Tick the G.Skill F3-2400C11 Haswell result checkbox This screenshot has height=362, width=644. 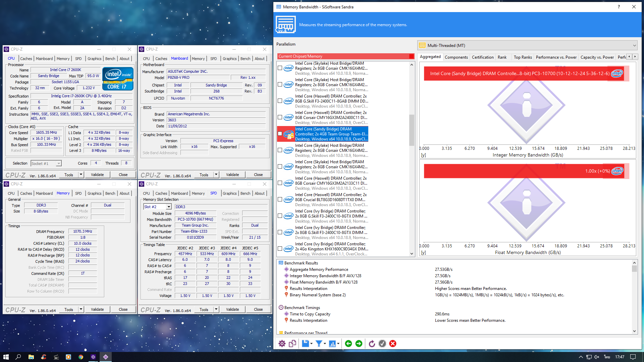pos(280,101)
